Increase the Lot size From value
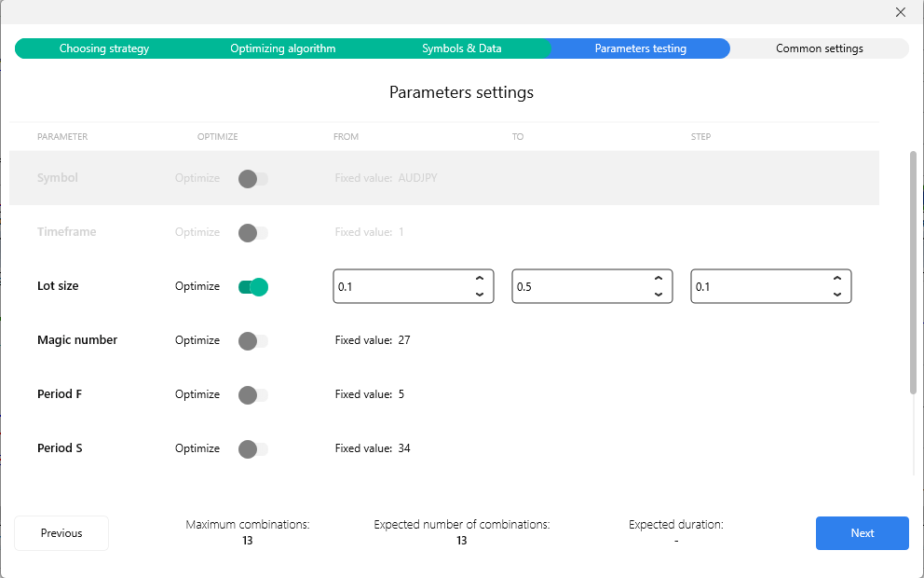This screenshot has width=924, height=578. coord(479,279)
